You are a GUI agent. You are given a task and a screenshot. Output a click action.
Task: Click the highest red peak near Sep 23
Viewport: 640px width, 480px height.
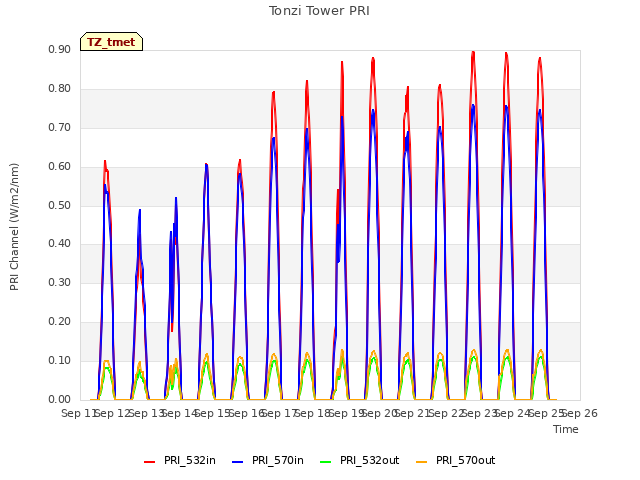[473, 52]
